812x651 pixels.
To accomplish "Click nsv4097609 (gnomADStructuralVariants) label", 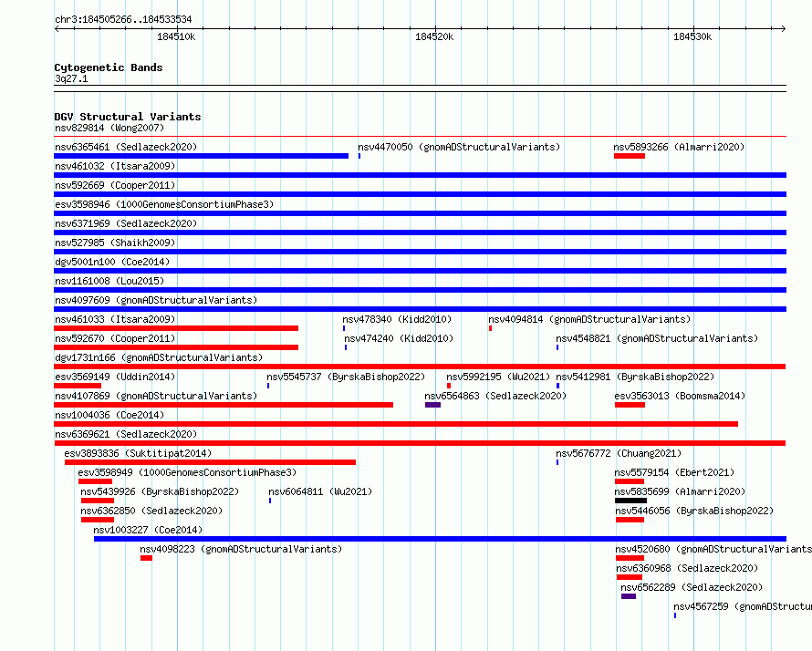I will [156, 300].
